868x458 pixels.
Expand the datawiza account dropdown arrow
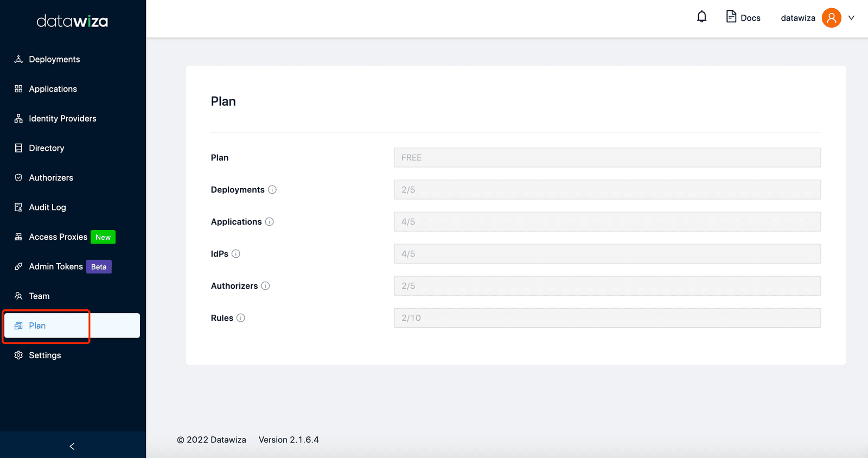[x=851, y=17]
